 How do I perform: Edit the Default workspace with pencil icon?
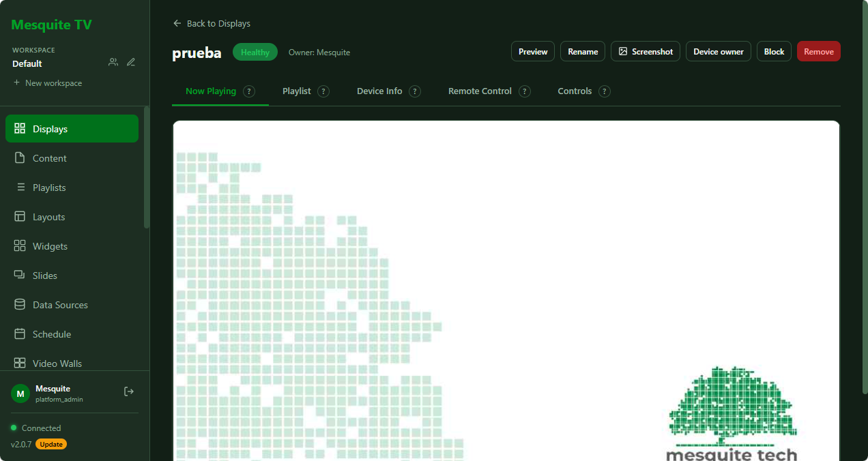point(131,62)
